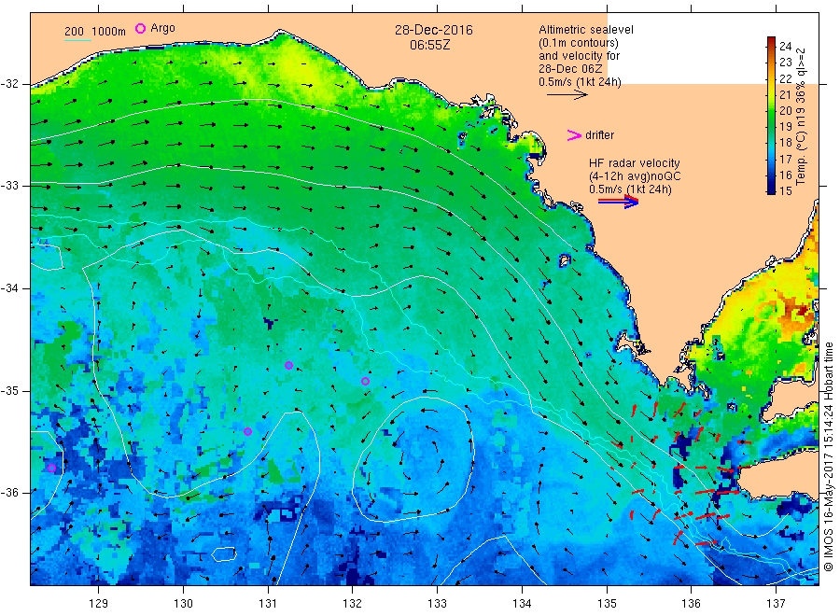Viewport: 840px width, 616px height.
Task: Click the '28-Dec-2016' date title
Action: [x=434, y=30]
